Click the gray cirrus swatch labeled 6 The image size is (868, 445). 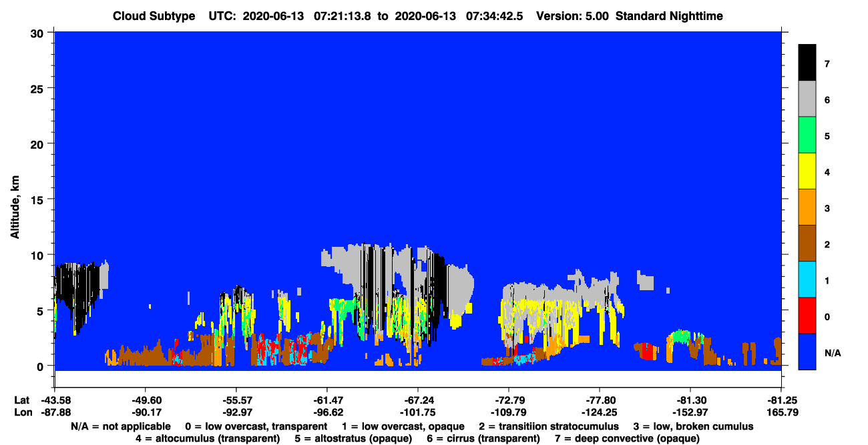pyautogui.click(x=807, y=99)
